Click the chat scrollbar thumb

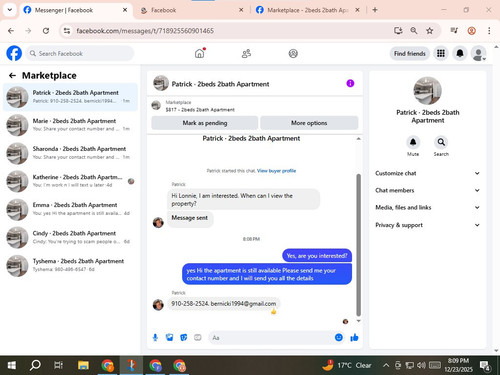[359, 245]
